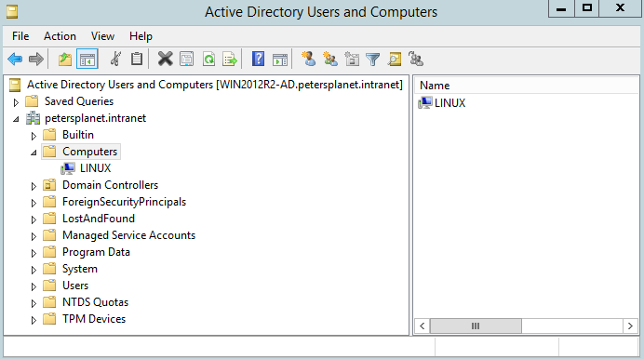
Task: Toggle the Show/Hide Action Pane icon
Action: click(280, 60)
